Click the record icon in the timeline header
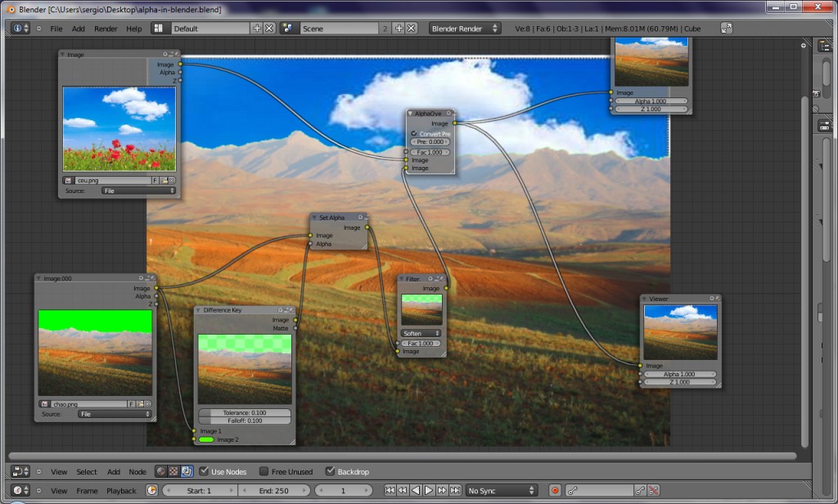Image resolution: width=838 pixels, height=504 pixels. pos(556,490)
